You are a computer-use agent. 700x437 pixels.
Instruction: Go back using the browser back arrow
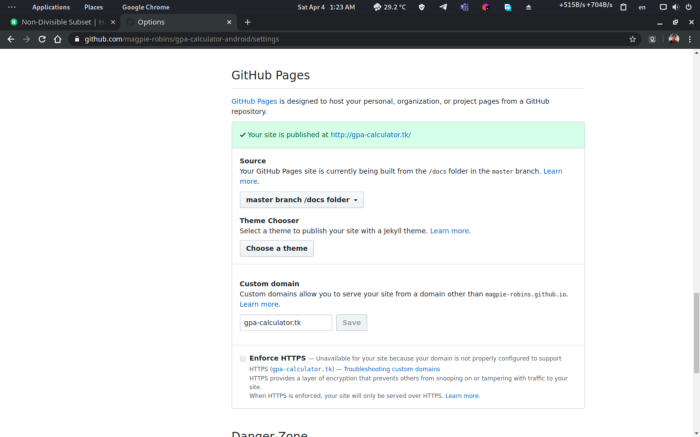(x=11, y=39)
